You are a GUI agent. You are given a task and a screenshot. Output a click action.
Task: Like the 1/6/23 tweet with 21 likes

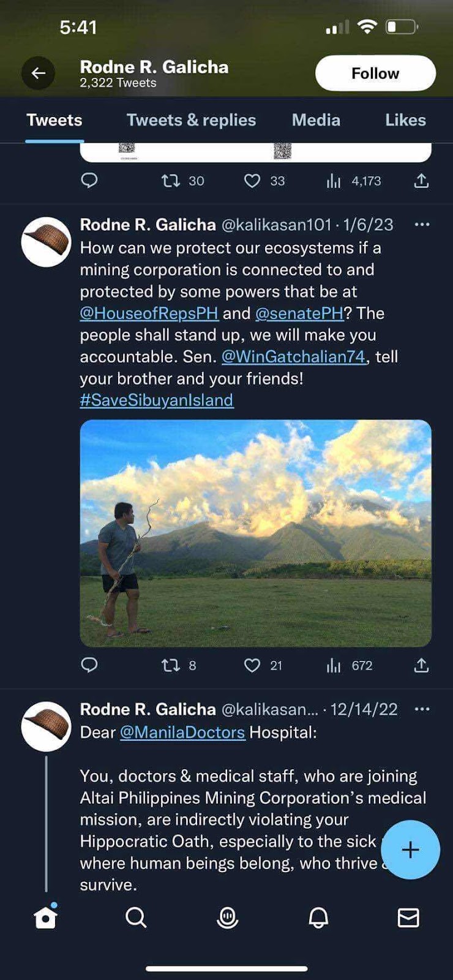click(252, 665)
